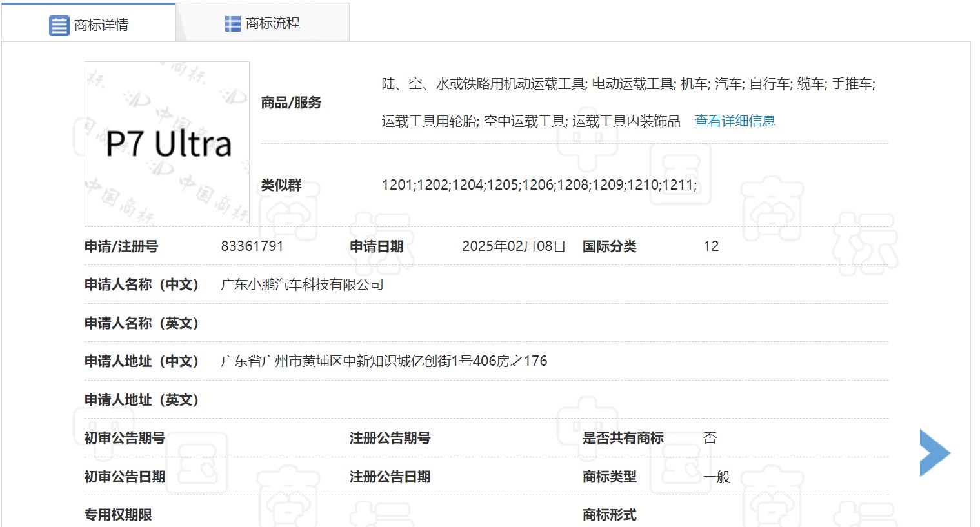This screenshot has height=527, width=980.
Task: Select application number 83361791
Action: [252, 246]
